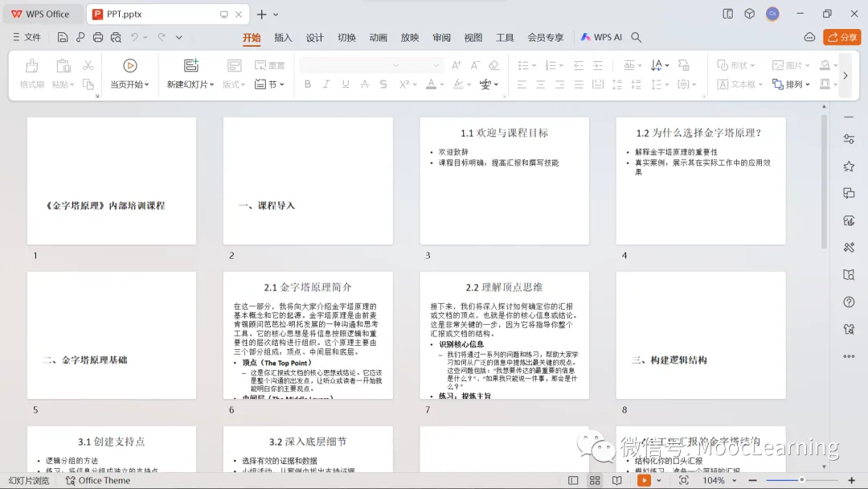Toggle Justify alignment
The image size is (868, 489).
579,84
